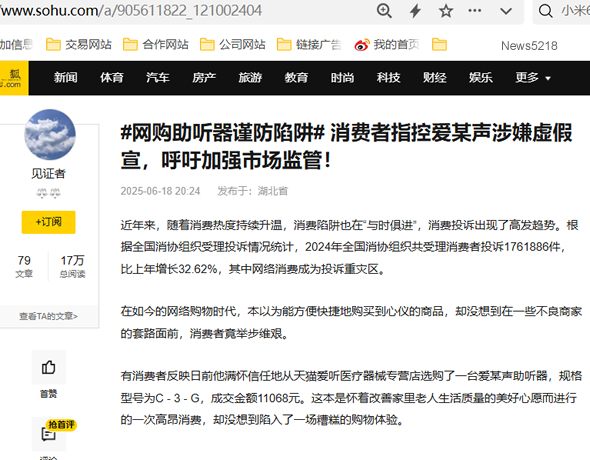The height and width of the screenshot is (460, 590).
Task: Open the 合作网站 bookmark folder
Action: [x=156, y=45]
